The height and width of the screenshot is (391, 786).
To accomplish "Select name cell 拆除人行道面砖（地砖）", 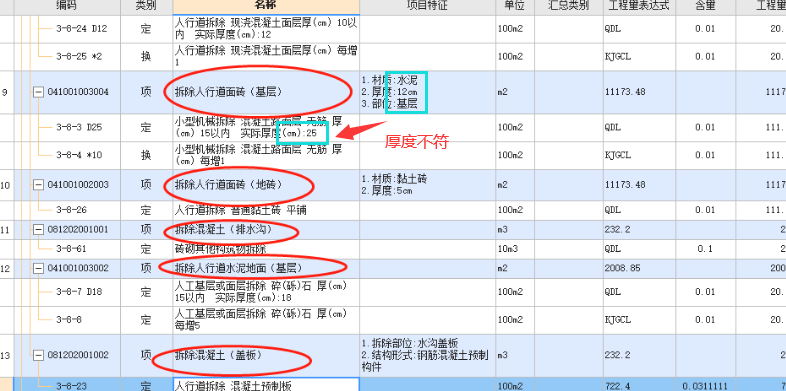I will click(266, 185).
